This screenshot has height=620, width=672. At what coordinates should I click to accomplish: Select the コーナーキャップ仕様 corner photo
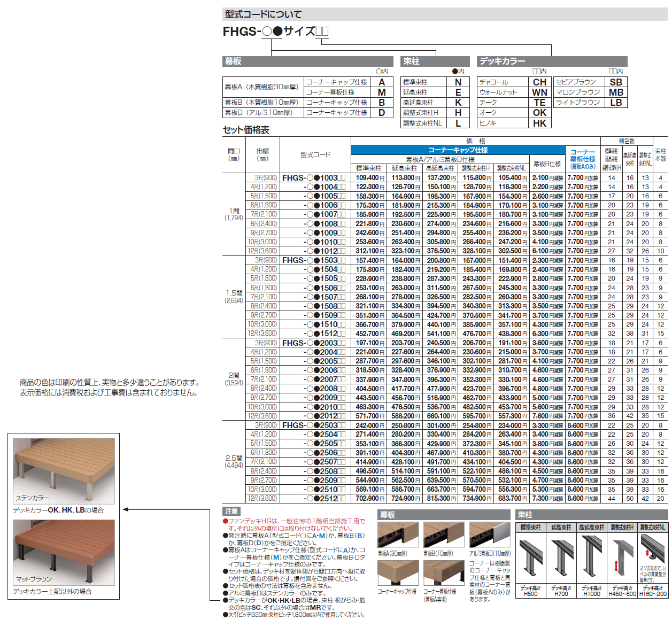point(398,573)
